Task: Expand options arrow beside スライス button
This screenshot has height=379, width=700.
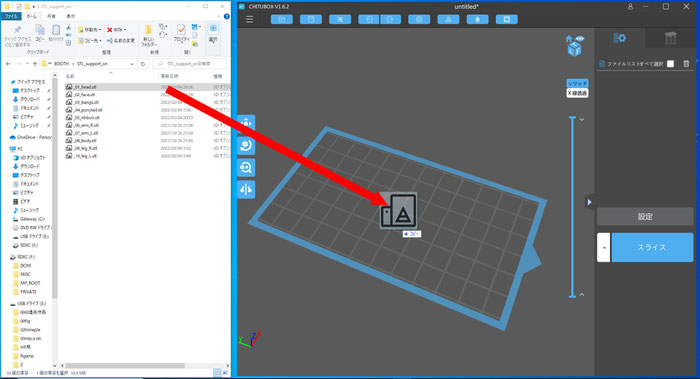Action: (x=604, y=247)
